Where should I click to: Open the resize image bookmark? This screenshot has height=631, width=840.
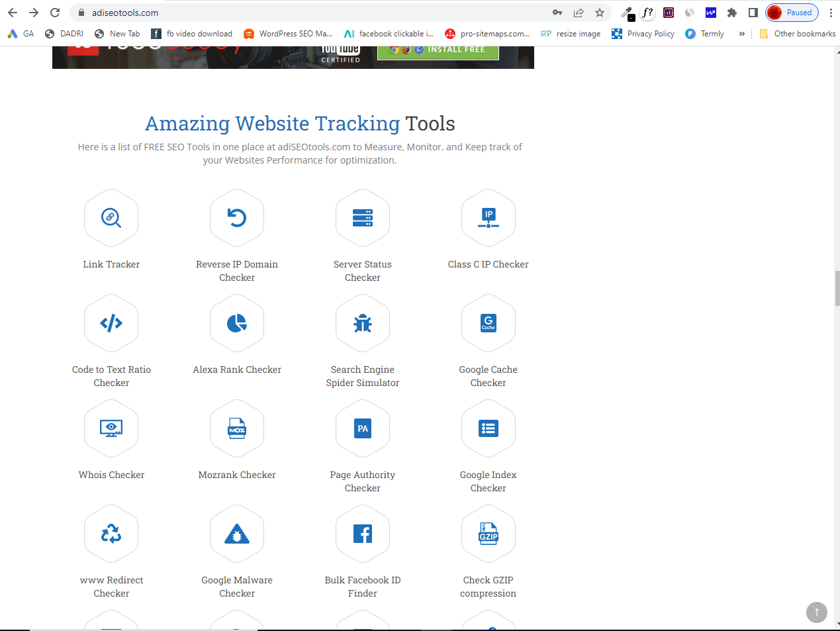click(571, 34)
